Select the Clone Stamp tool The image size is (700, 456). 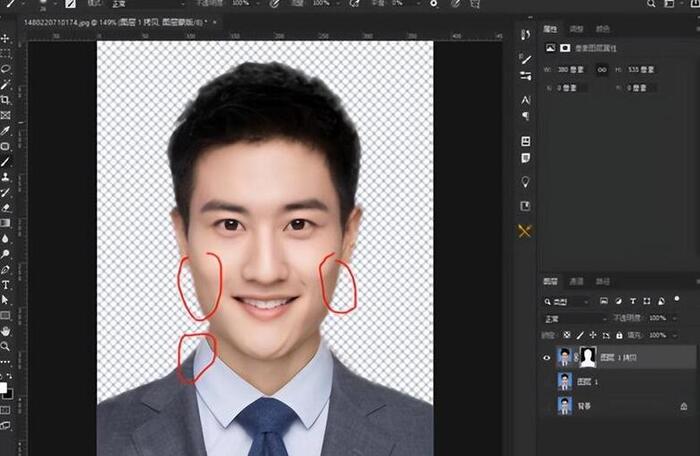coord(5,177)
